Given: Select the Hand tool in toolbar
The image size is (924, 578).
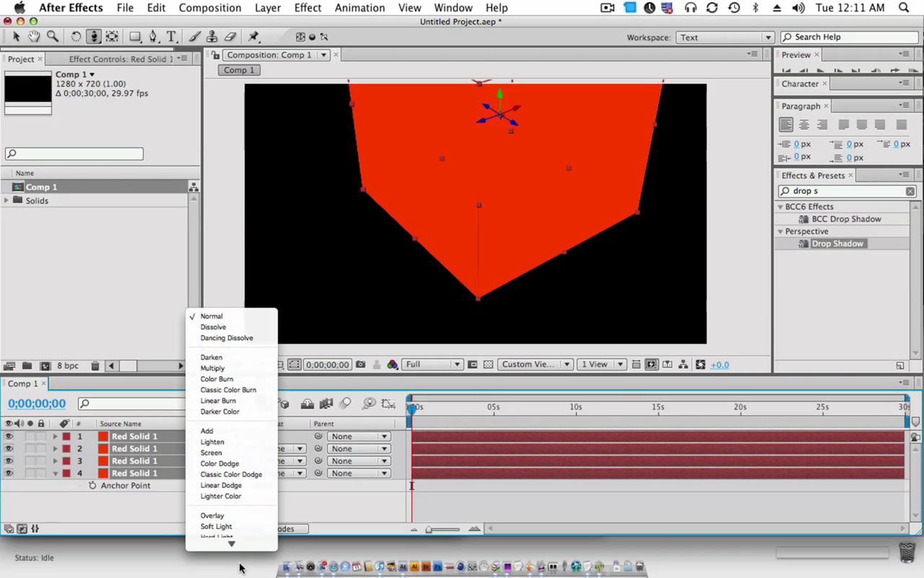Looking at the screenshot, I should (x=34, y=37).
